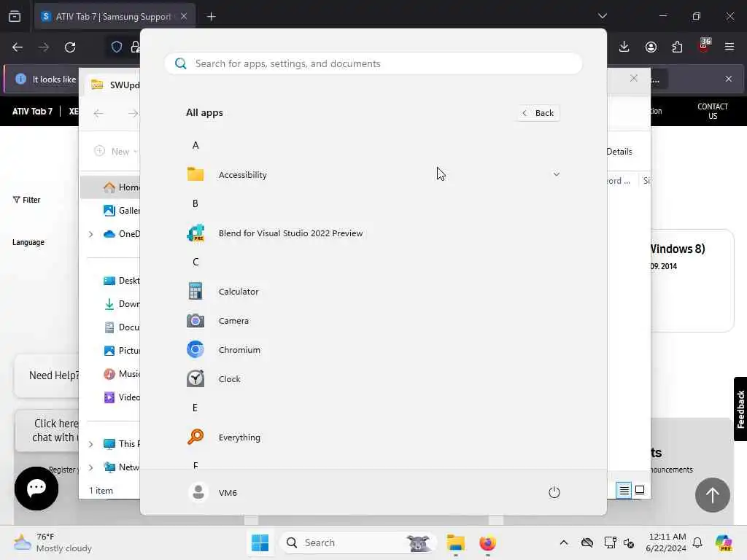Expand OneDrive node in File Explorer
747x560 pixels.
click(91, 234)
